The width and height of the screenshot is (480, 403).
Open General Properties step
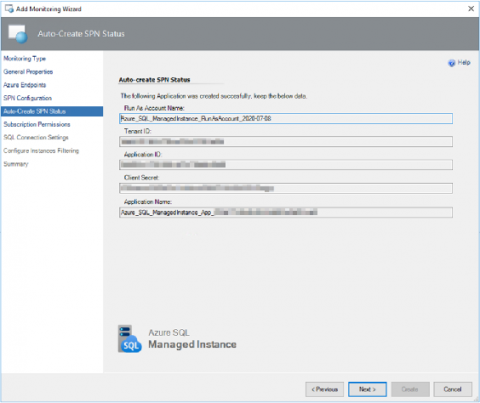(28, 72)
